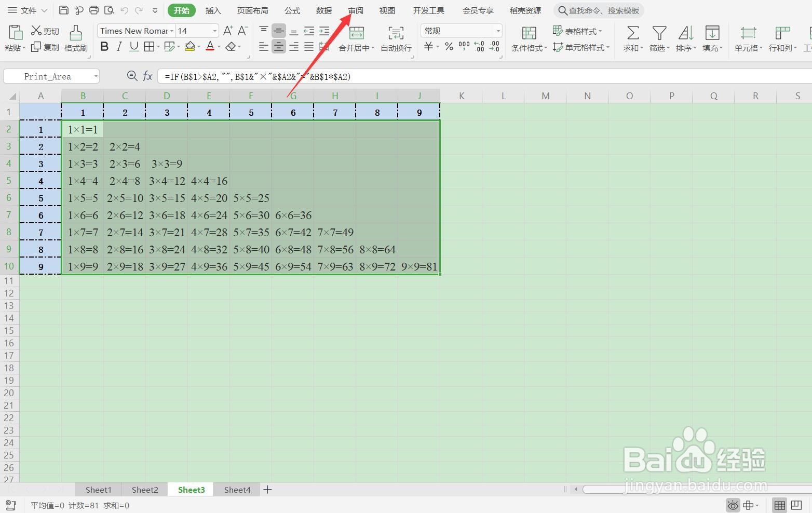The width and height of the screenshot is (812, 513).
Task: Switch to the 视图 (View) tab
Action: (387, 10)
